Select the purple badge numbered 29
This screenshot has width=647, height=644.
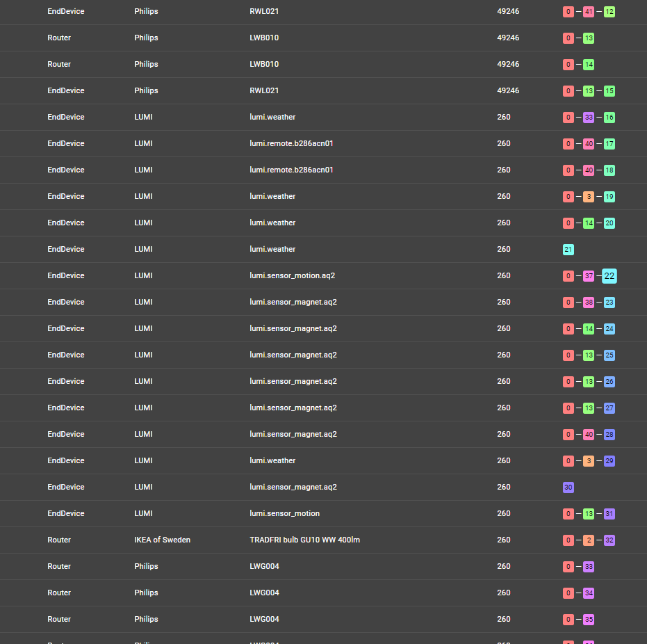tap(609, 460)
